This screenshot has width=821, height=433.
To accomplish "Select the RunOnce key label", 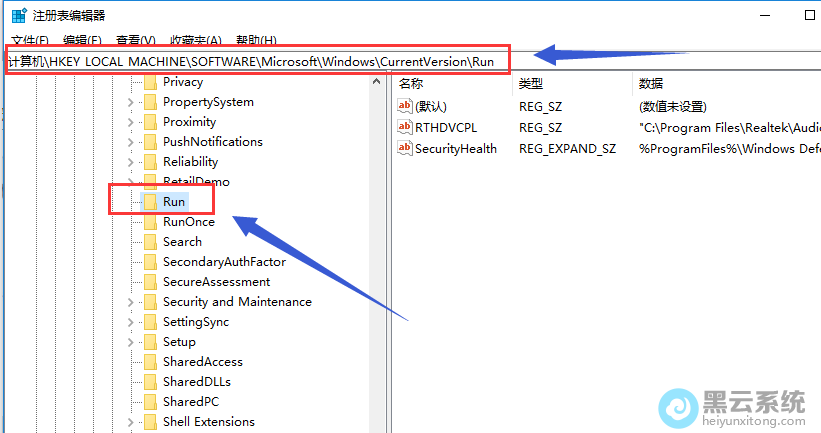I will coord(189,222).
